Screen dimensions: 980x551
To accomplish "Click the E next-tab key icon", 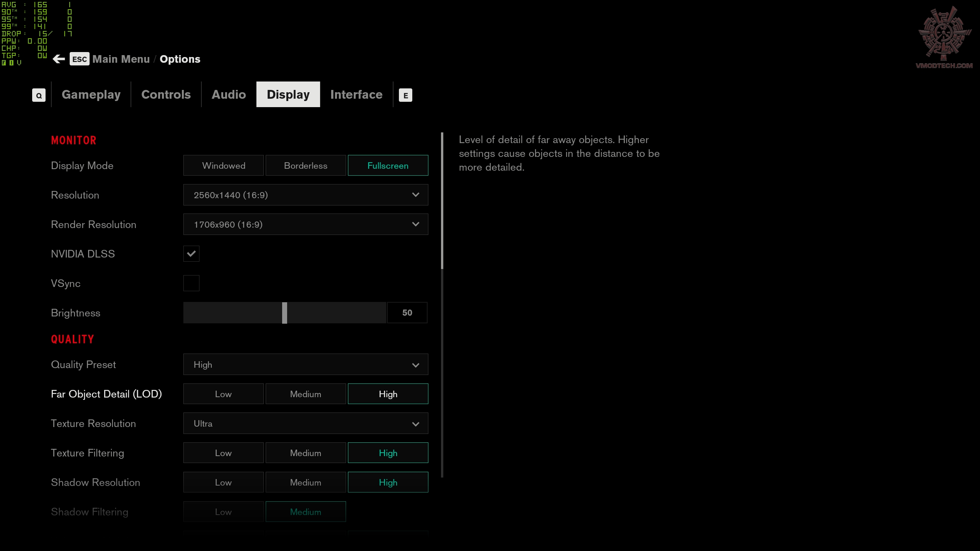I will (x=405, y=95).
